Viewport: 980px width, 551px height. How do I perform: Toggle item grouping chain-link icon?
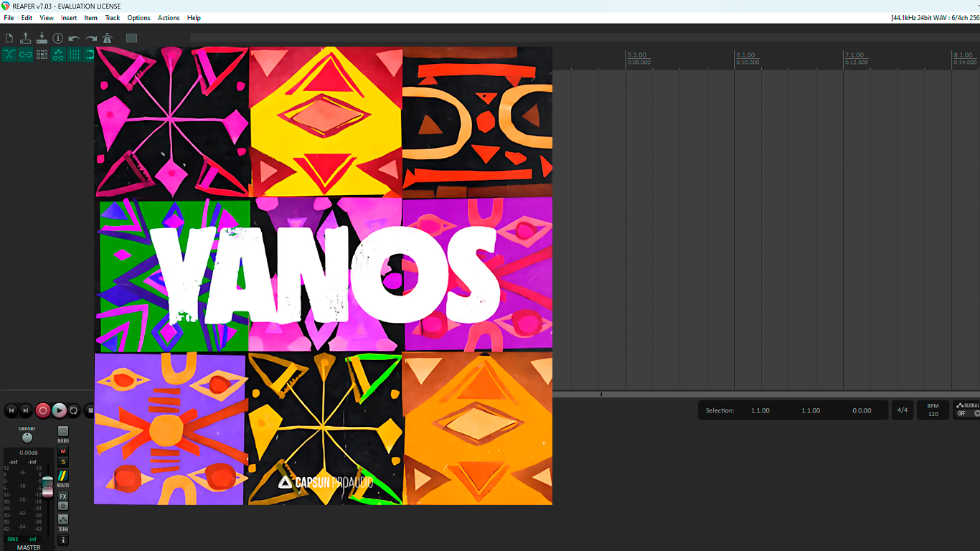pyautogui.click(x=26, y=55)
